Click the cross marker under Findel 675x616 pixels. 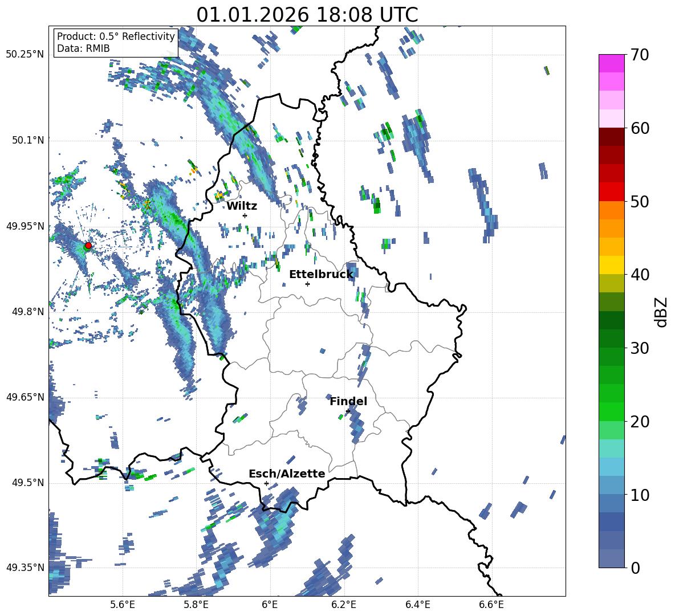coord(348,411)
